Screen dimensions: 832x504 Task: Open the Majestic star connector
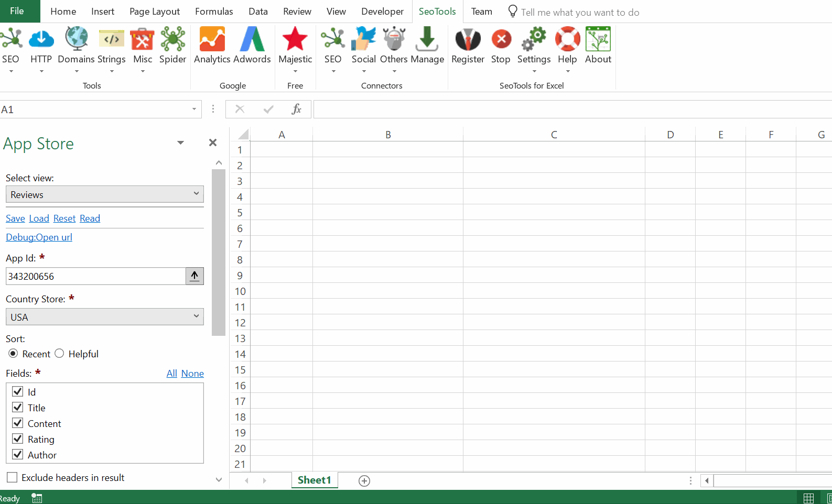(x=295, y=39)
